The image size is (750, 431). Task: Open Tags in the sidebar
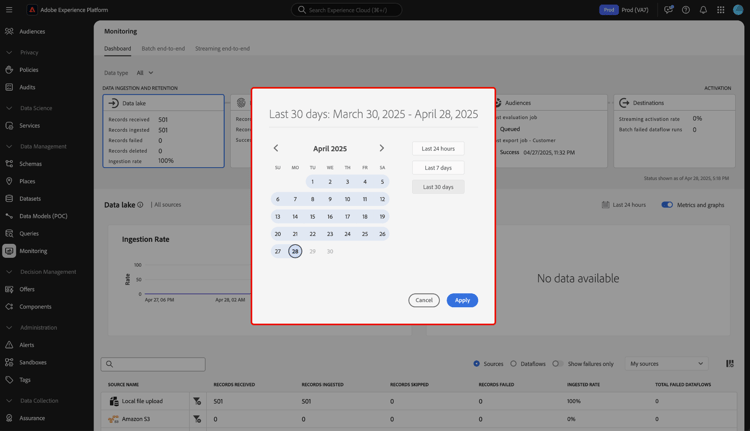coord(25,380)
